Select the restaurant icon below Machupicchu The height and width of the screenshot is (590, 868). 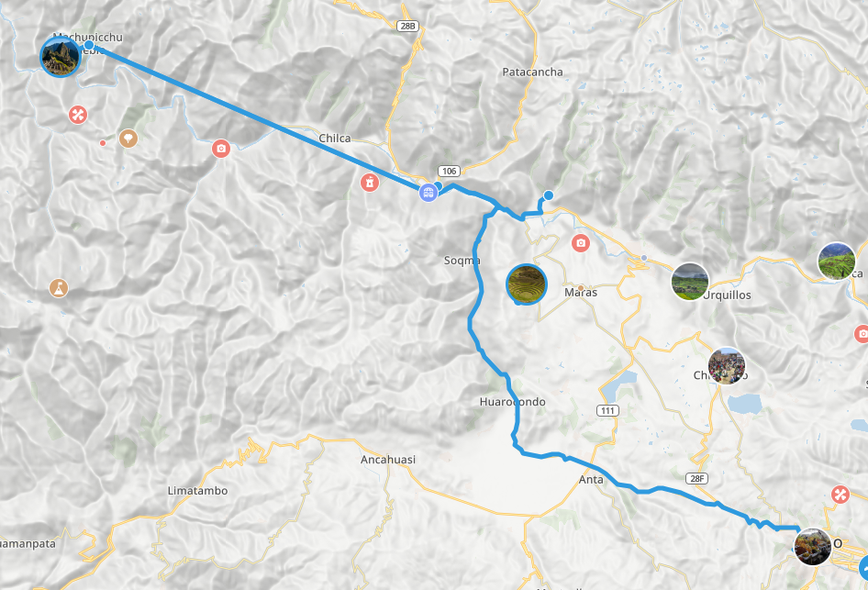click(78, 115)
